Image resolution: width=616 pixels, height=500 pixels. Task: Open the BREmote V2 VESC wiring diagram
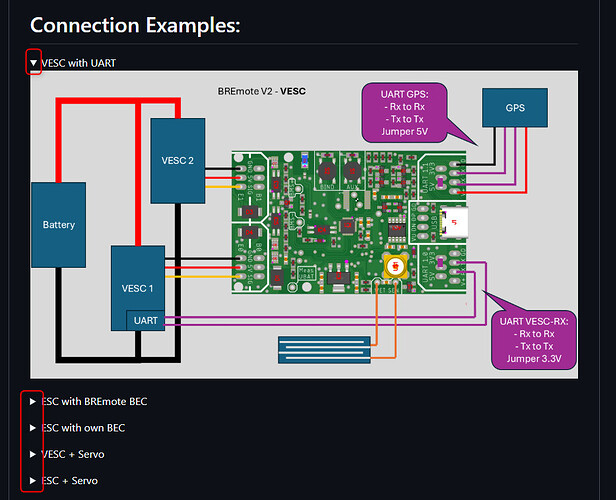(304, 225)
